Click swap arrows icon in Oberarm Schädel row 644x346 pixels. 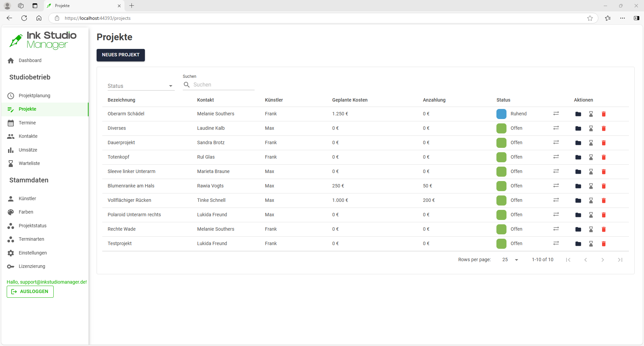556,113
